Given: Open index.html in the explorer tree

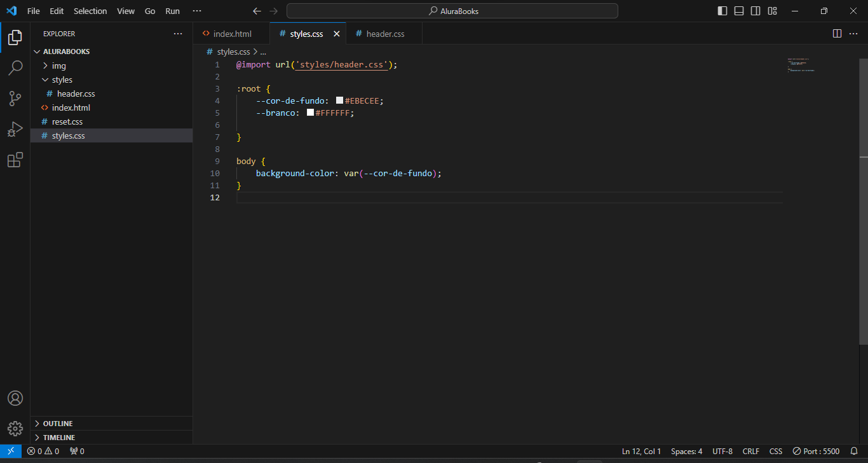Looking at the screenshot, I should pos(111,107).
